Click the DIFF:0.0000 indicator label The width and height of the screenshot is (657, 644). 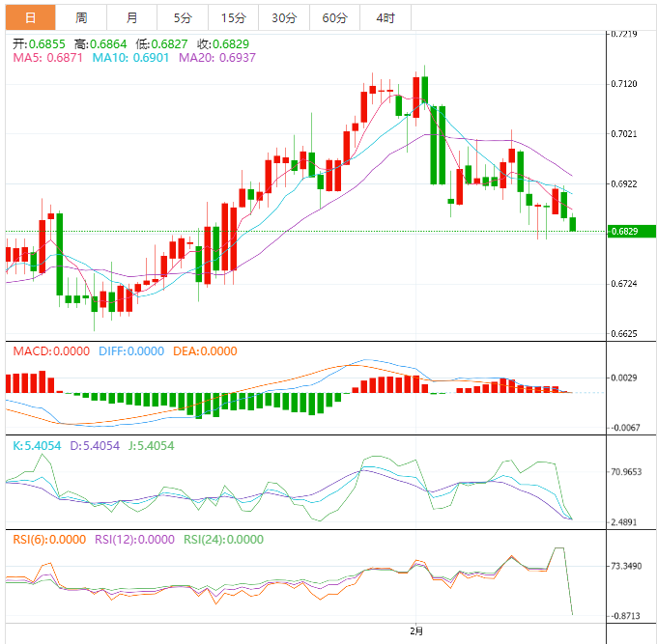(x=131, y=350)
